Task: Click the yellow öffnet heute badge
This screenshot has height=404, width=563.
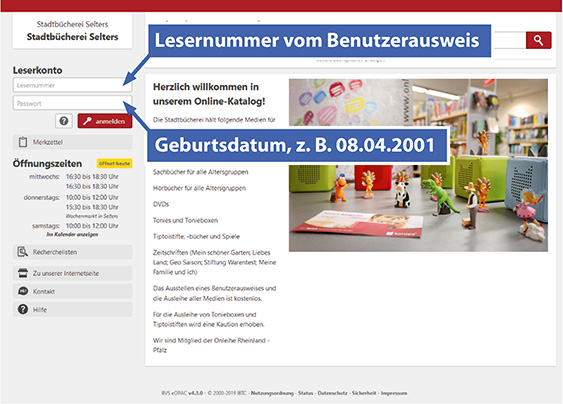Action: click(x=115, y=163)
